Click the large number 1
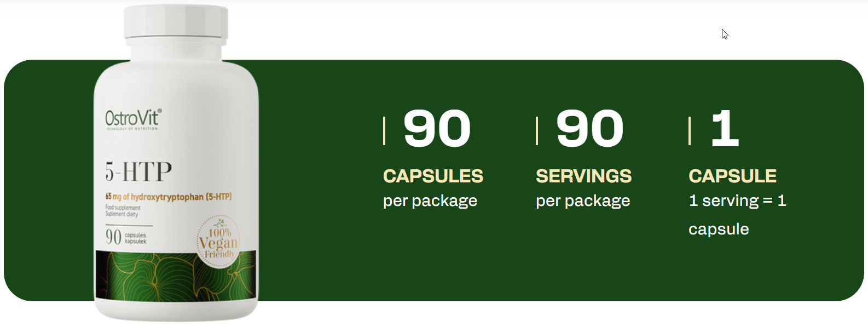Screen dimensions: 868x327 [x=725, y=129]
